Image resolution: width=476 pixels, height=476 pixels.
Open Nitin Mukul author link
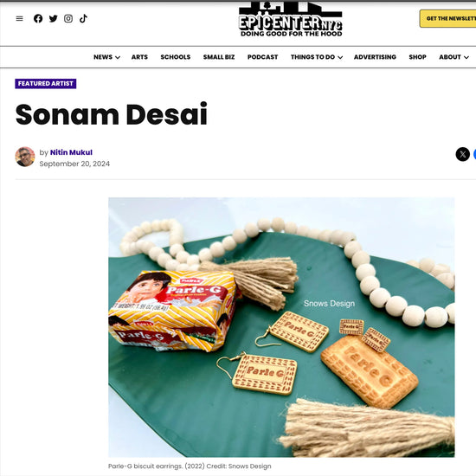[71, 152]
